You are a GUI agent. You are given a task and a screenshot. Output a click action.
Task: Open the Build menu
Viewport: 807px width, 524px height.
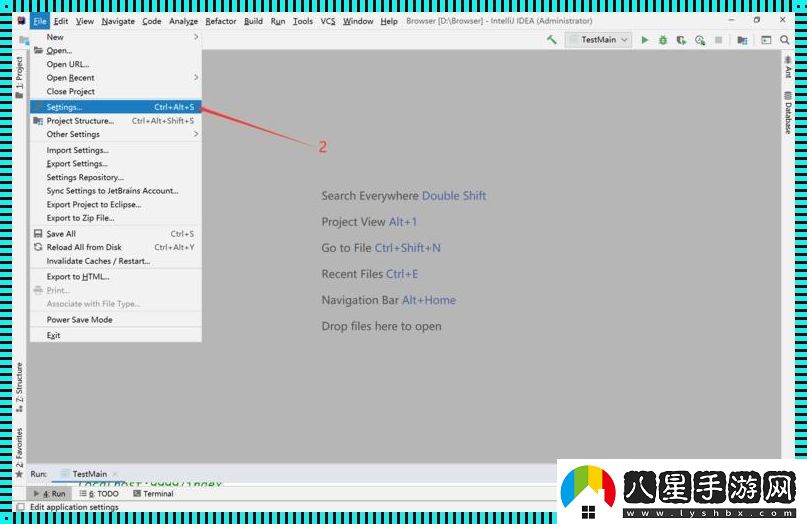[253, 21]
